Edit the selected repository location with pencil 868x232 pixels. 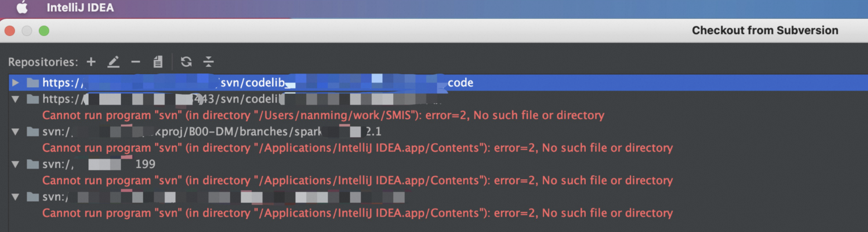tap(113, 62)
